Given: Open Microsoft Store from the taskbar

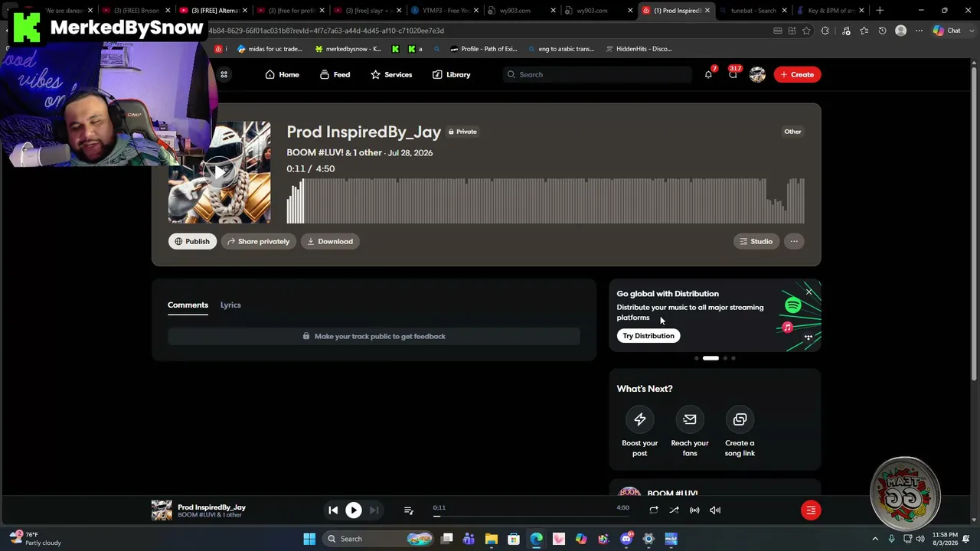Looking at the screenshot, I should [x=514, y=539].
